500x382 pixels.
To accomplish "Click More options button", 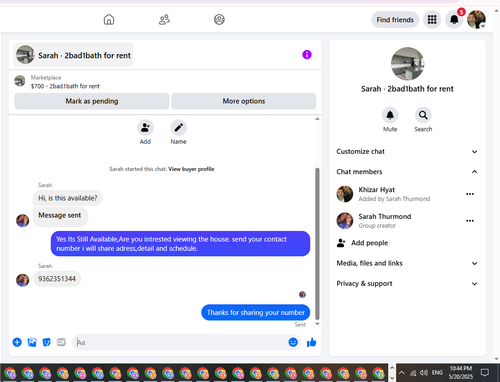I will click(x=244, y=101).
